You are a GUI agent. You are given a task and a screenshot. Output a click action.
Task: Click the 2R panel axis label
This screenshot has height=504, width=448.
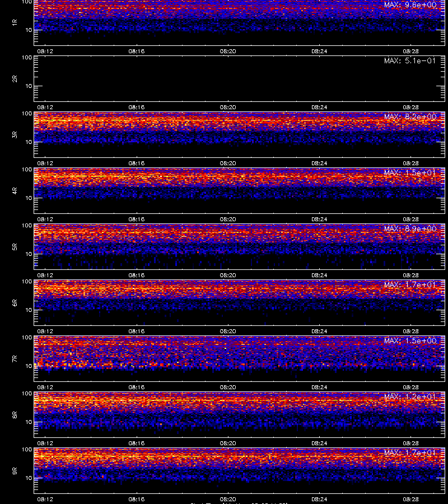click(x=15, y=79)
